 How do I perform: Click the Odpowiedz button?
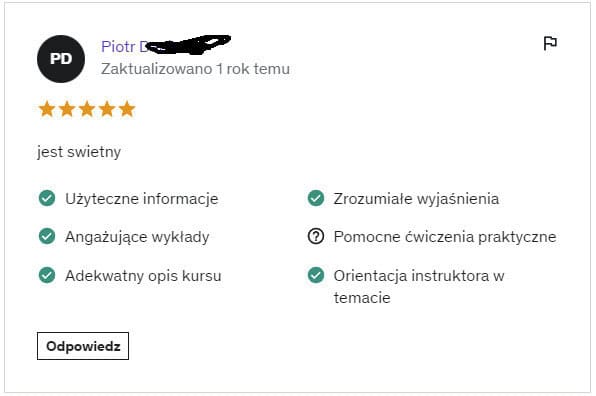click(x=83, y=346)
